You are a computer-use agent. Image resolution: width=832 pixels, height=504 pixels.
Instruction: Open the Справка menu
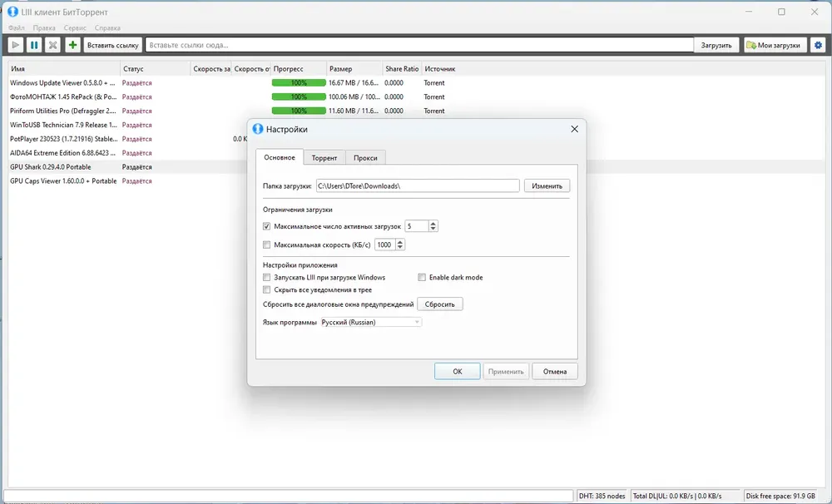pyautogui.click(x=107, y=27)
